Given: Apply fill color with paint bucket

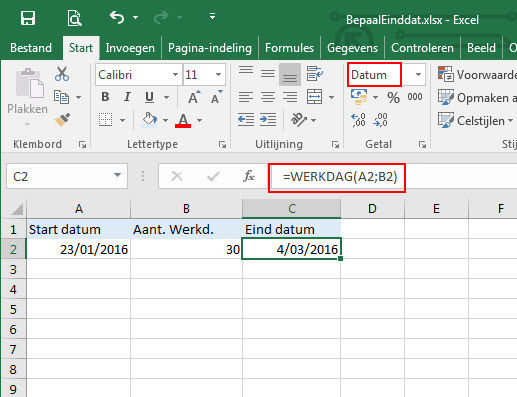Looking at the screenshot, I should pyautogui.click(x=150, y=119).
